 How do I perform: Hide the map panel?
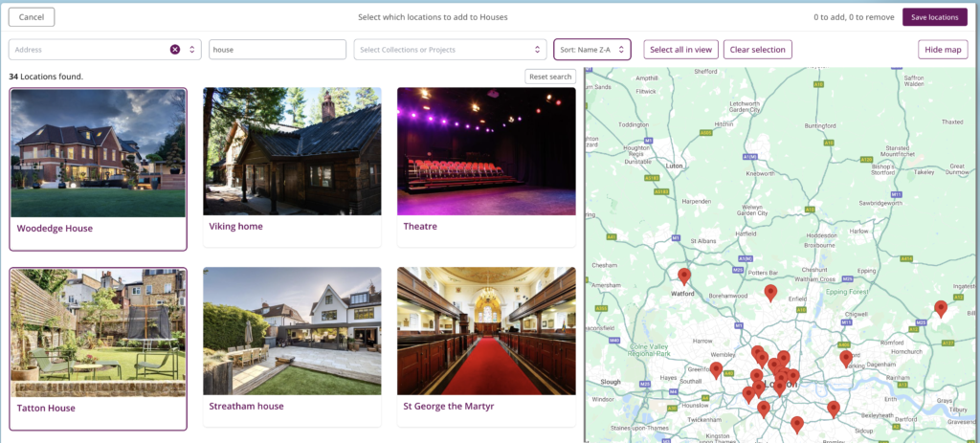[943, 50]
